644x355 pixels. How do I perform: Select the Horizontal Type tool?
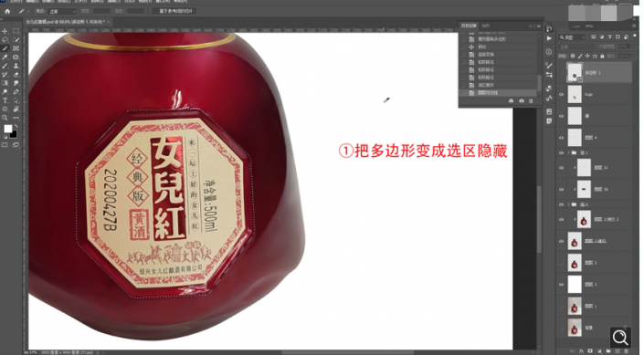coord(5,100)
